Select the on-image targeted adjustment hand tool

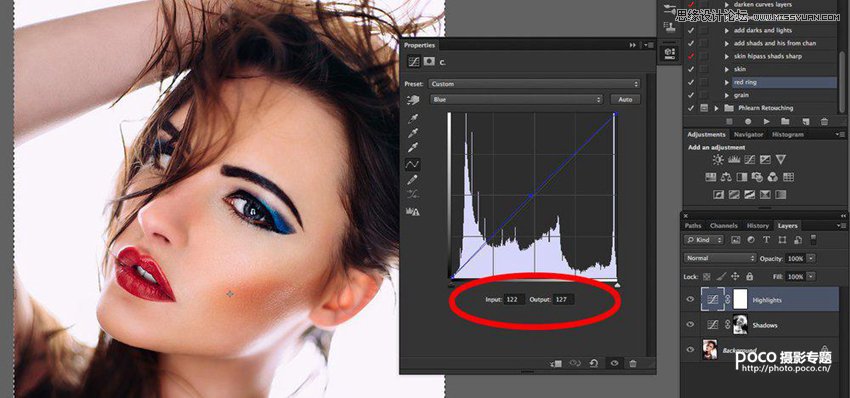tap(413, 100)
